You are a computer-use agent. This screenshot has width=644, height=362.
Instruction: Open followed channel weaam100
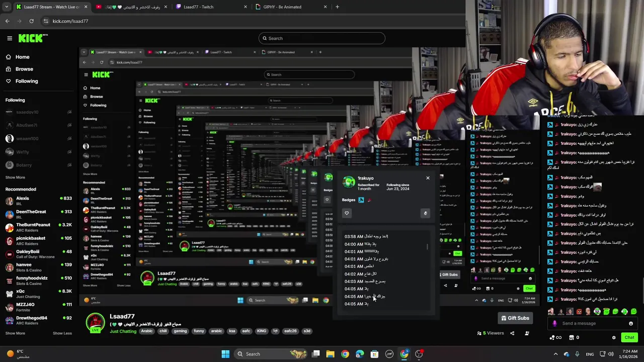(38, 138)
